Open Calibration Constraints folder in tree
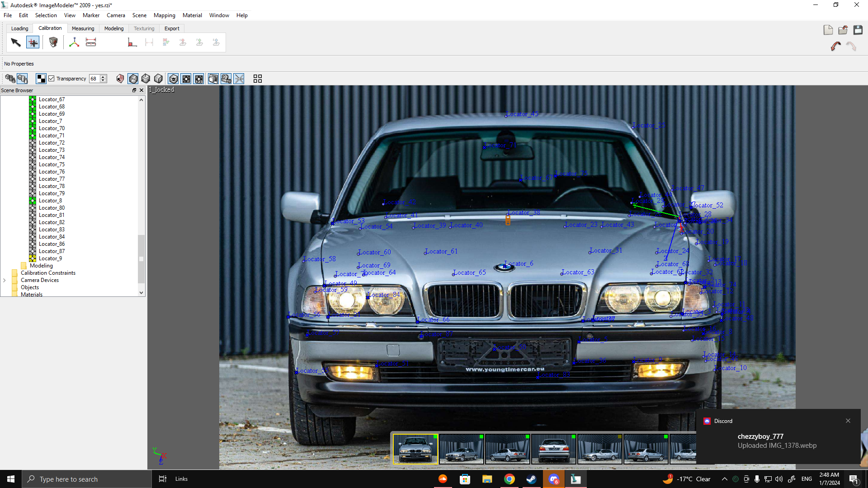 click(48, 273)
